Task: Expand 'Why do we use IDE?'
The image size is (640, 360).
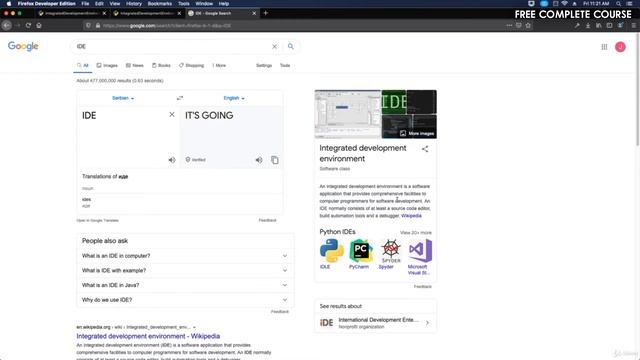Action: click(184, 300)
